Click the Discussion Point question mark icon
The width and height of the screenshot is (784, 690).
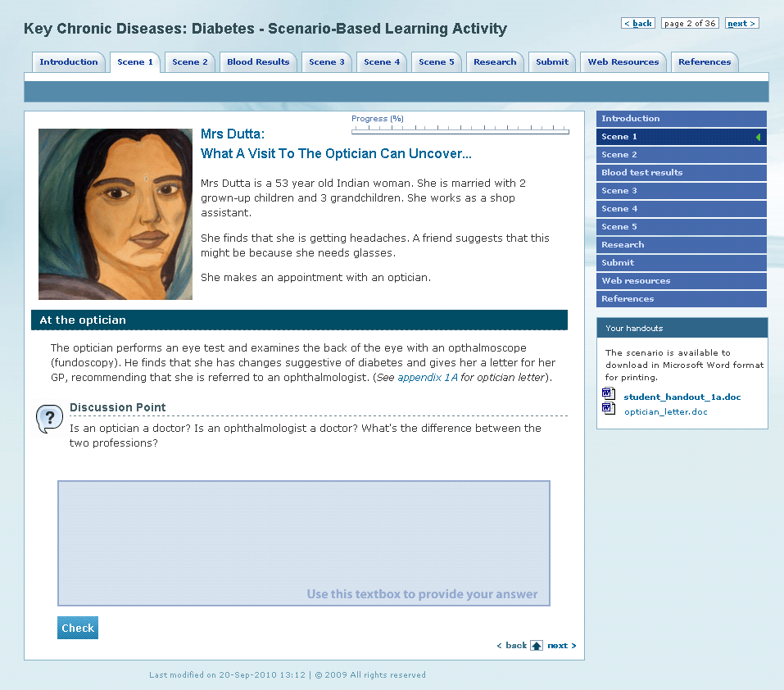49,419
